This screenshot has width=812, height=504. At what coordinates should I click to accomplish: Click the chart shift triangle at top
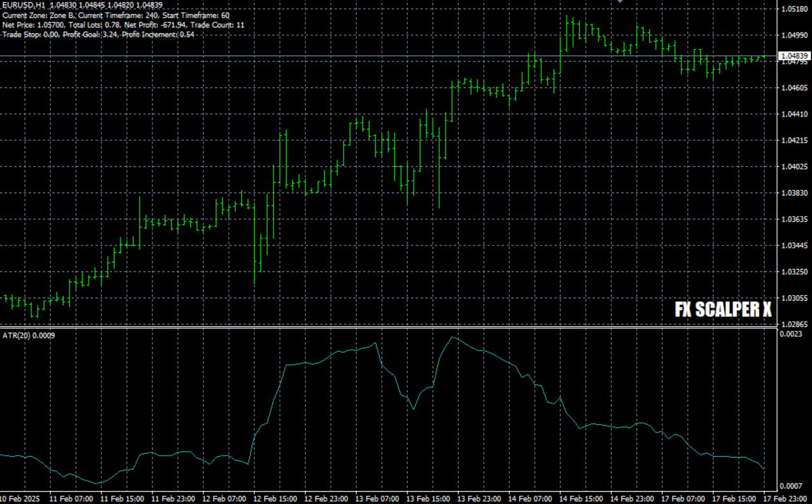click(x=620, y=2)
